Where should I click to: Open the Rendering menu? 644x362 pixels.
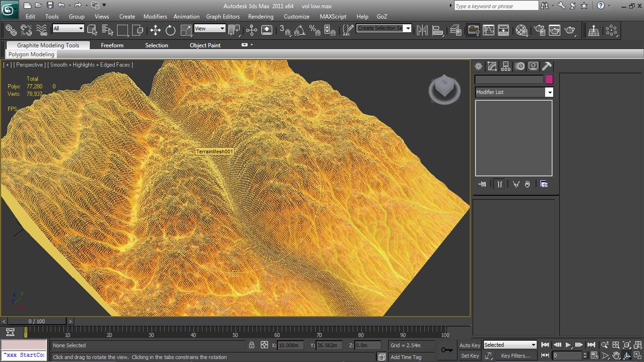[x=261, y=16]
